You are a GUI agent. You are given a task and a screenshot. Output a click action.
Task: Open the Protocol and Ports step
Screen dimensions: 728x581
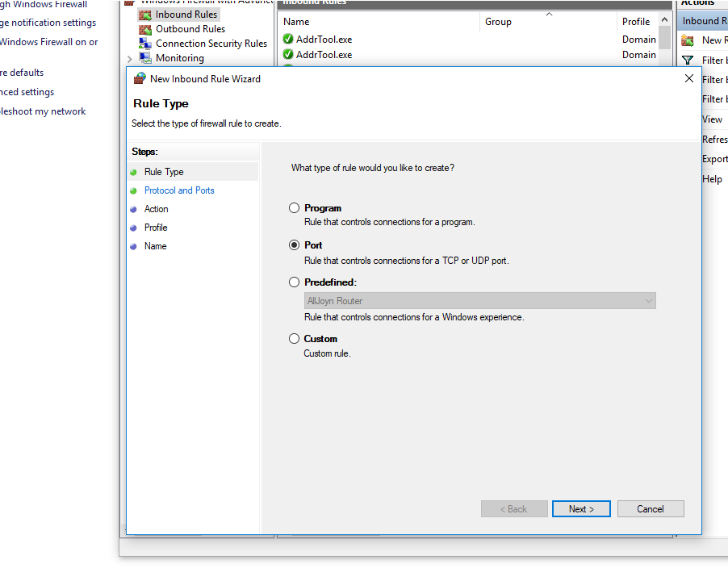[x=179, y=190]
